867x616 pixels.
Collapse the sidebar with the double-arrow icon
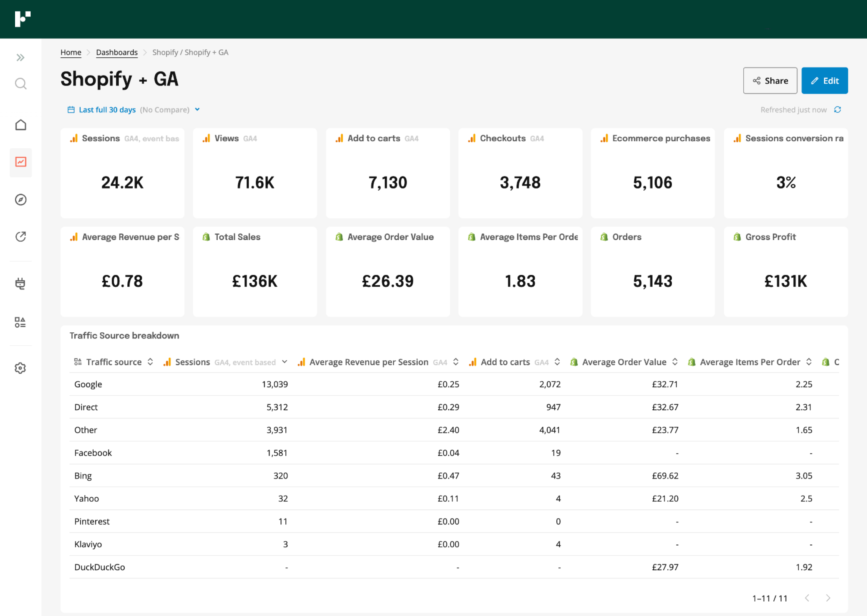point(21,57)
